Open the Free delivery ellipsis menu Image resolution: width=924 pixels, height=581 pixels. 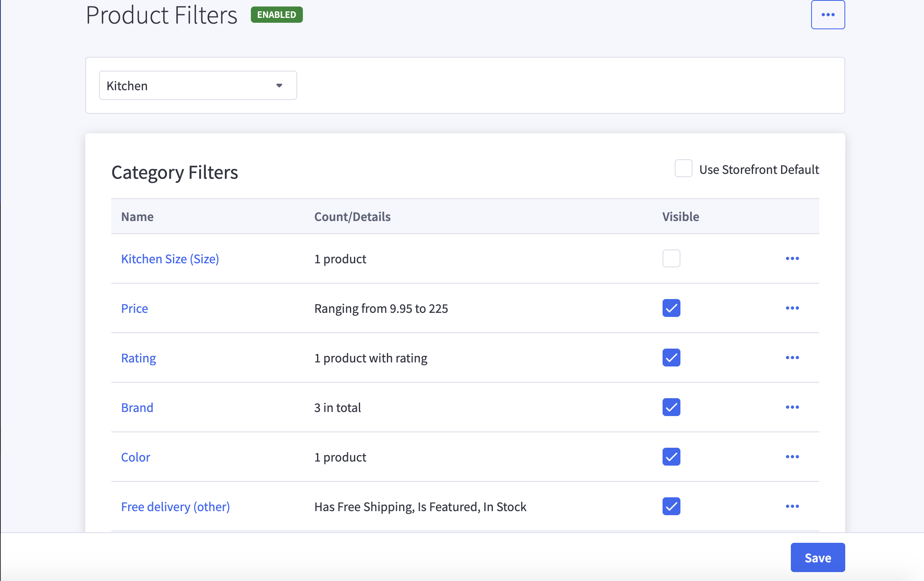[x=792, y=506]
